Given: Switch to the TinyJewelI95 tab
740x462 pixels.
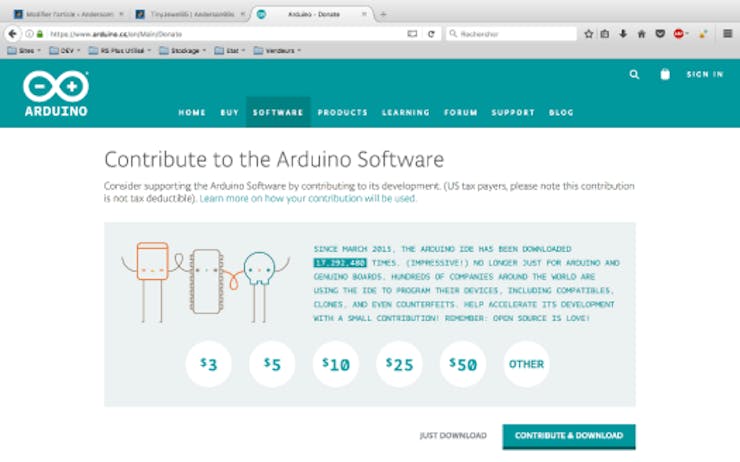Looking at the screenshot, I should click(x=192, y=14).
